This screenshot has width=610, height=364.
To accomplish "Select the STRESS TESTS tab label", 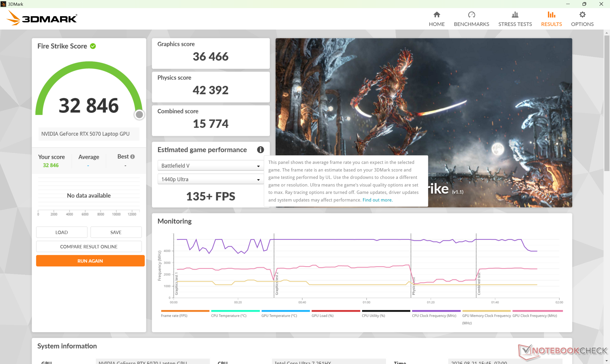I will point(515,24).
